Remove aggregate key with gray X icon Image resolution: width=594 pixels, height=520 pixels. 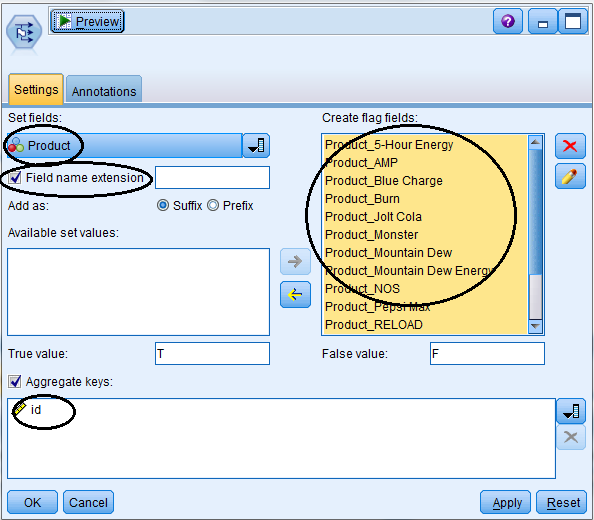(x=571, y=437)
